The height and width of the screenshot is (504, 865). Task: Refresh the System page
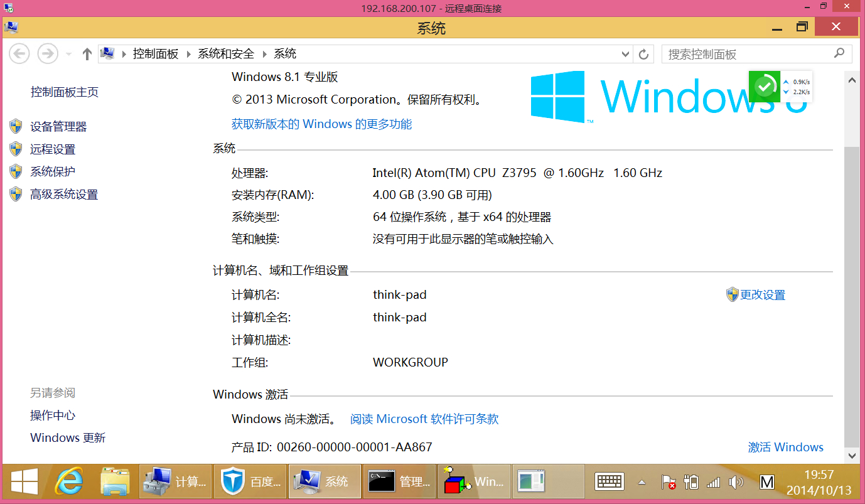643,55
